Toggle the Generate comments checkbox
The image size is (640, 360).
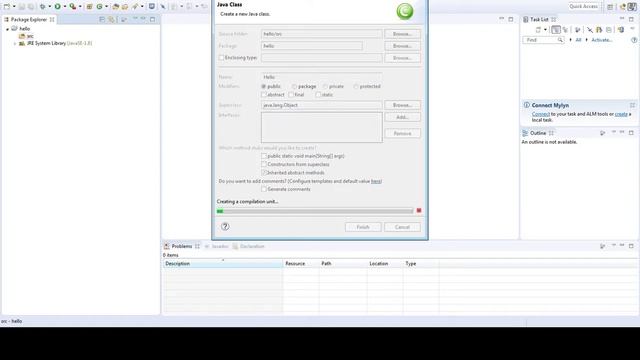tap(264, 189)
